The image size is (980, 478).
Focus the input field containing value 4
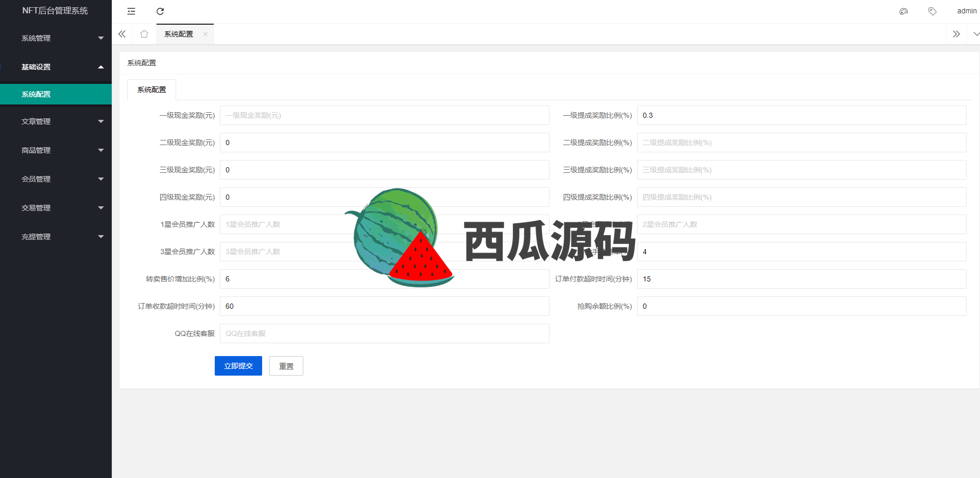pyautogui.click(x=802, y=252)
